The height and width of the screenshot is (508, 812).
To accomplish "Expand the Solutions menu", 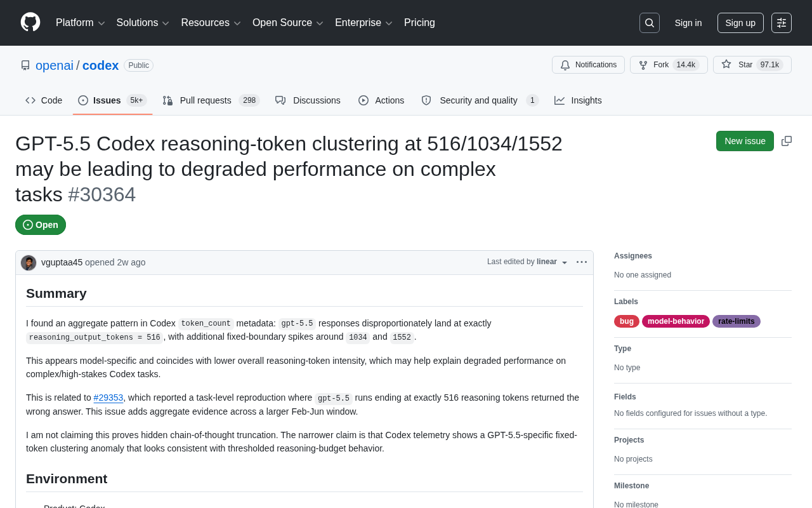I will pos(143,23).
